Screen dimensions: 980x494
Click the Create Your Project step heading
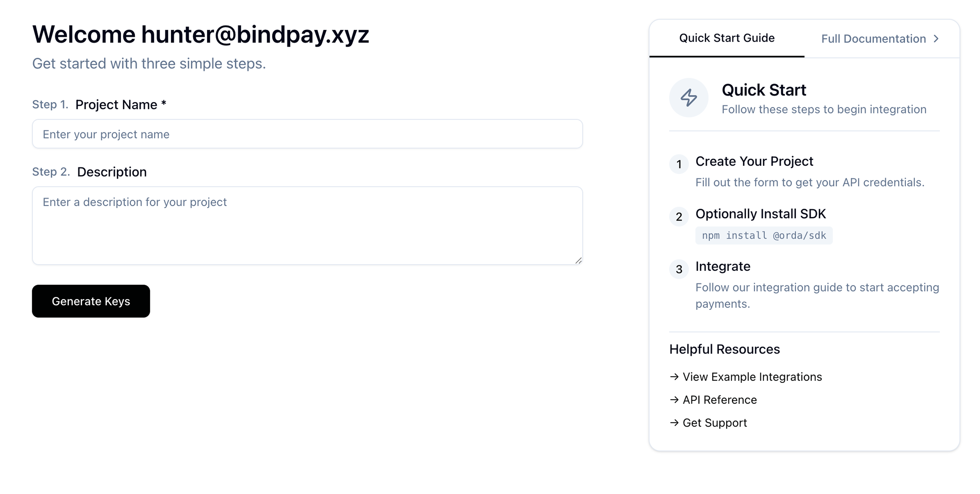pyautogui.click(x=754, y=161)
